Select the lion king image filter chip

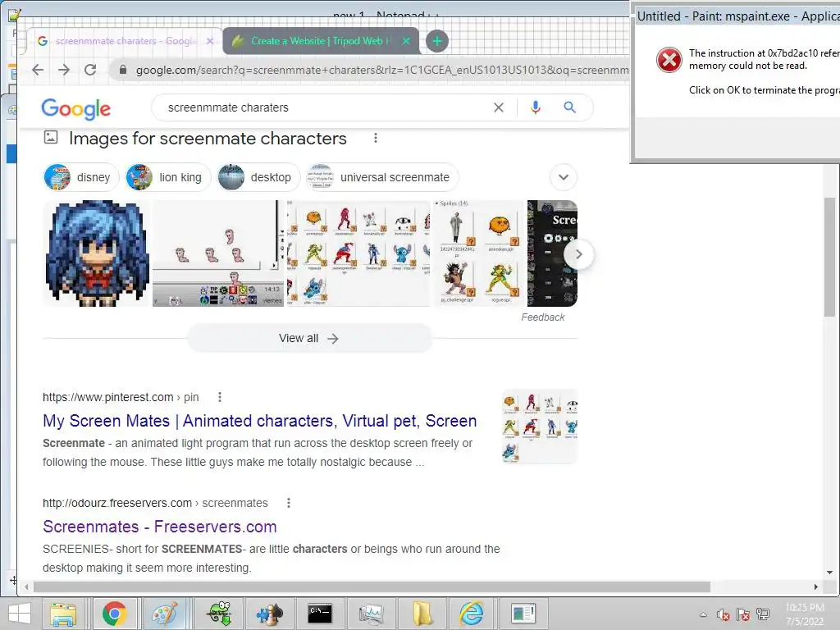167,177
